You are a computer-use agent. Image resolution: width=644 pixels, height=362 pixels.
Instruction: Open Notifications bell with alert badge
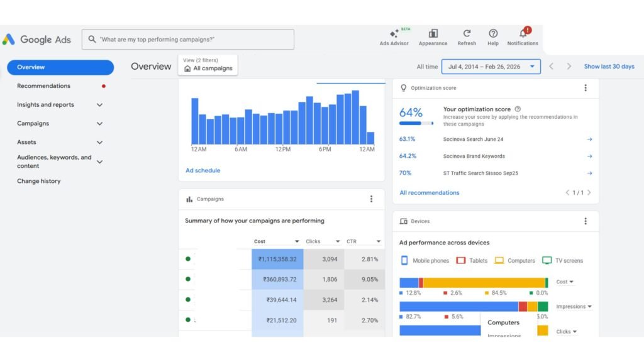point(523,35)
